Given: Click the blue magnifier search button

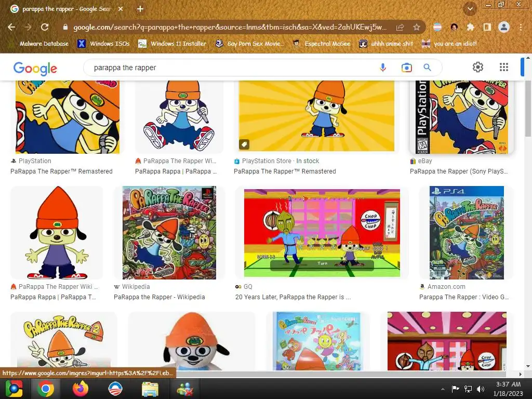Looking at the screenshot, I should 428,68.
